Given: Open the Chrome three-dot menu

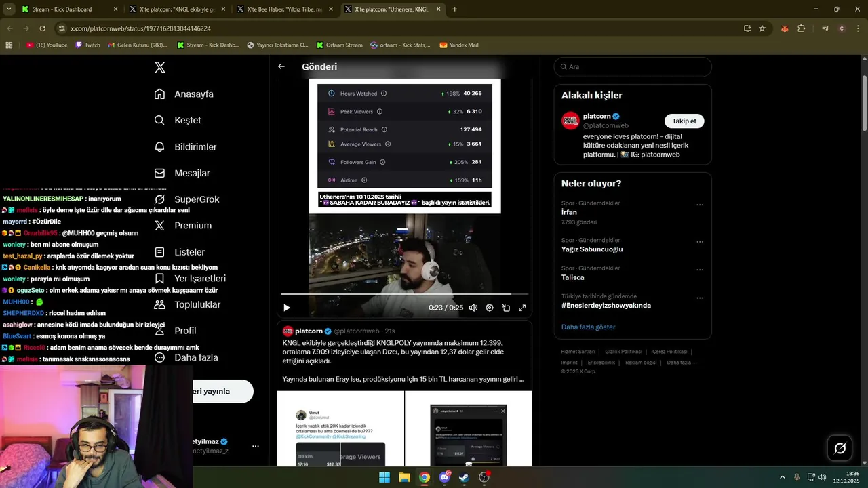Looking at the screenshot, I should pyautogui.click(x=858, y=28).
